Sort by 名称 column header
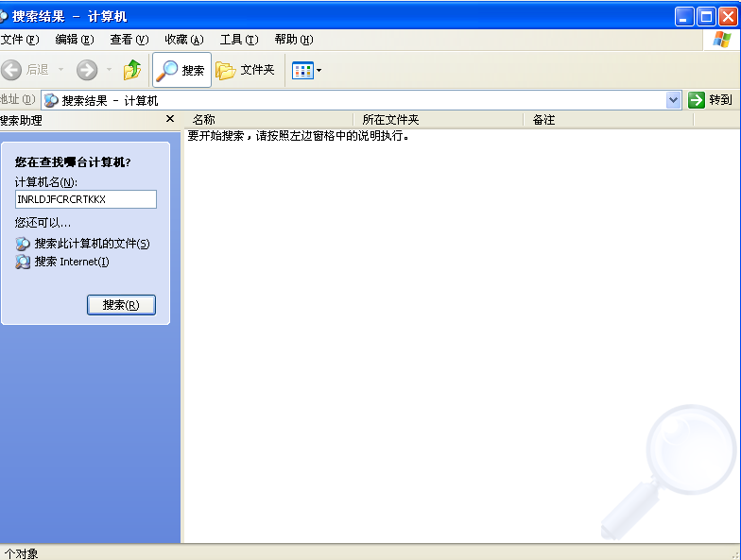741x560 pixels. point(268,120)
